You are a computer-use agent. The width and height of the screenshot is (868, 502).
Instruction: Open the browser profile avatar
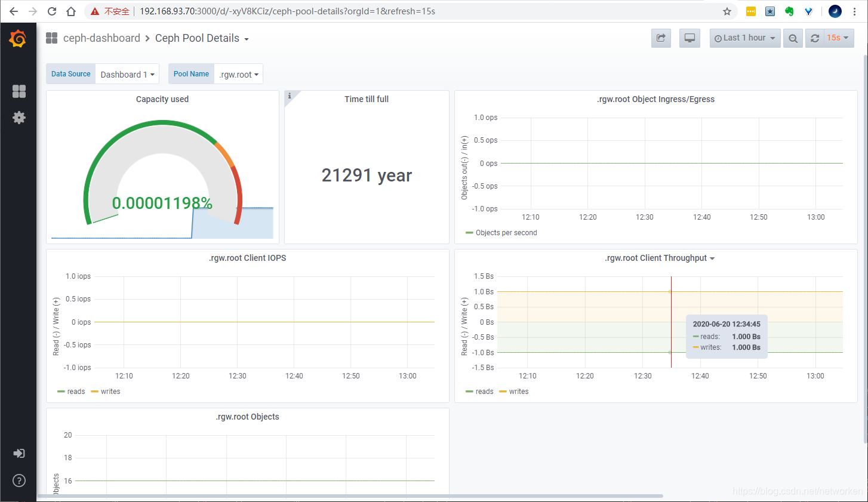point(835,11)
